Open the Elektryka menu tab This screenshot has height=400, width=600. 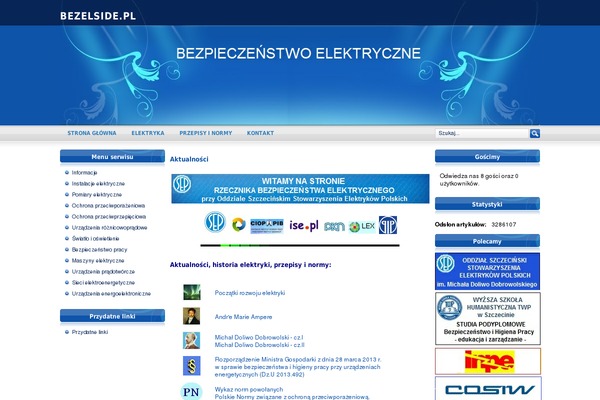pyautogui.click(x=147, y=133)
